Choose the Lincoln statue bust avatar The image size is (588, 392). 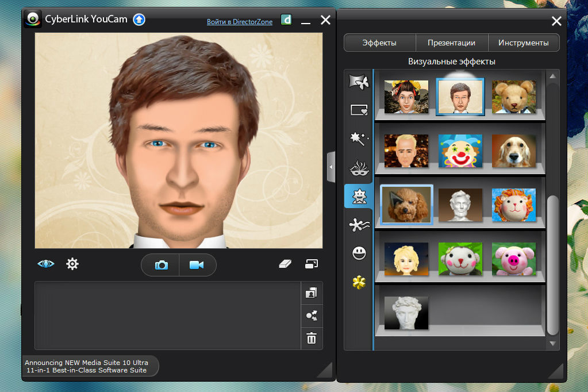[x=460, y=205]
